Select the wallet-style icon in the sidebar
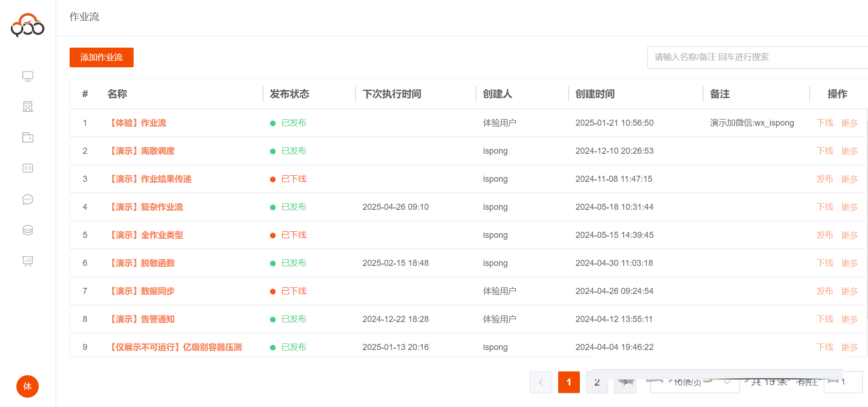 coord(28,137)
